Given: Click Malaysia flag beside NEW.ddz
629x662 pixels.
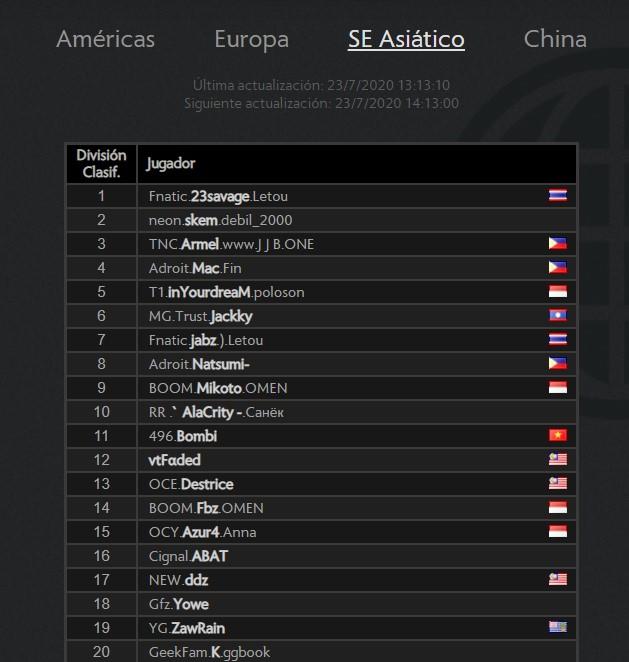Looking at the screenshot, I should [x=558, y=579].
